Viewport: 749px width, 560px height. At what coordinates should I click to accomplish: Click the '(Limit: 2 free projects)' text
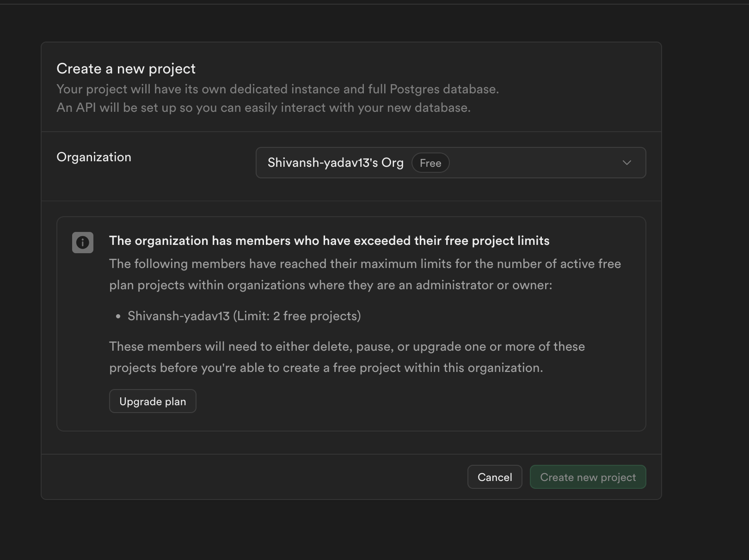click(x=297, y=316)
